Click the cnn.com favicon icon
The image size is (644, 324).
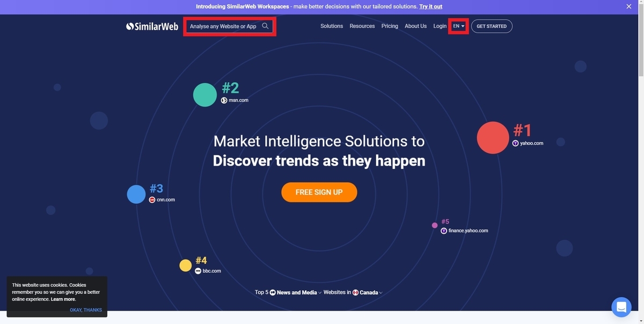(152, 199)
